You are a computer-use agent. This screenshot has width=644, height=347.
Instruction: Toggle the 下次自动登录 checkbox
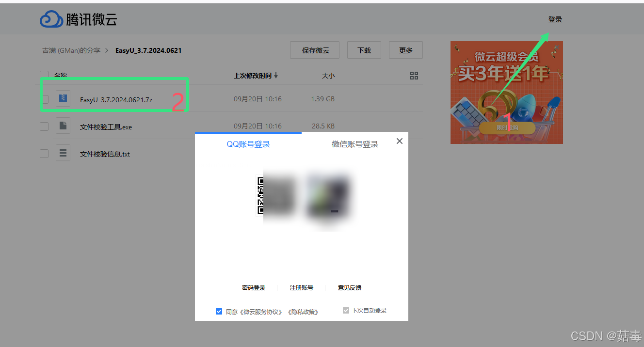point(346,310)
